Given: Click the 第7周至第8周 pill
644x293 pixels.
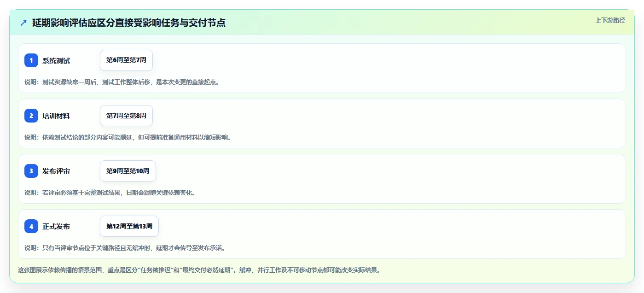Looking at the screenshot, I should pos(126,116).
